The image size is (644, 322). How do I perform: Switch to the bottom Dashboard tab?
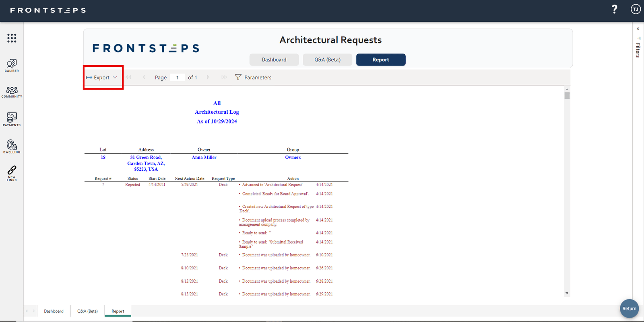54,311
